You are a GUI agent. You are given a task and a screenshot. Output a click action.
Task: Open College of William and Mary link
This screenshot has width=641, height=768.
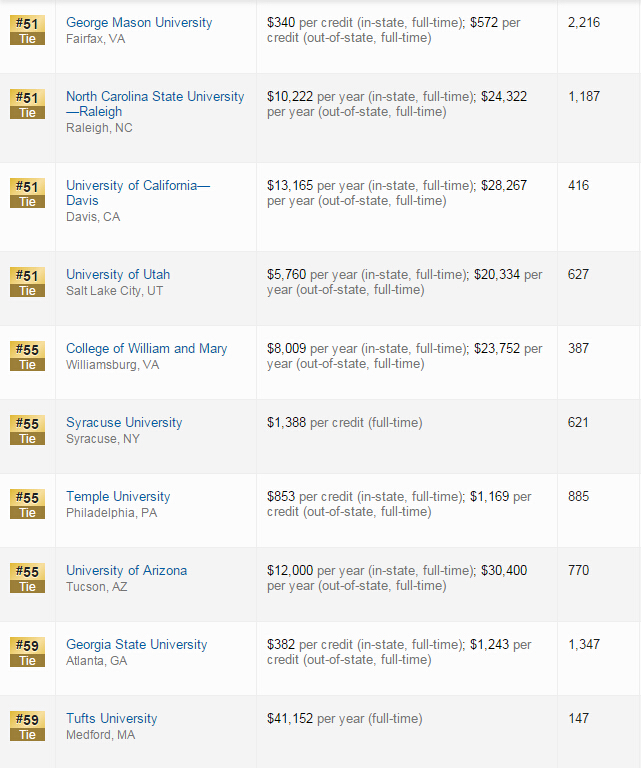pyautogui.click(x=146, y=348)
